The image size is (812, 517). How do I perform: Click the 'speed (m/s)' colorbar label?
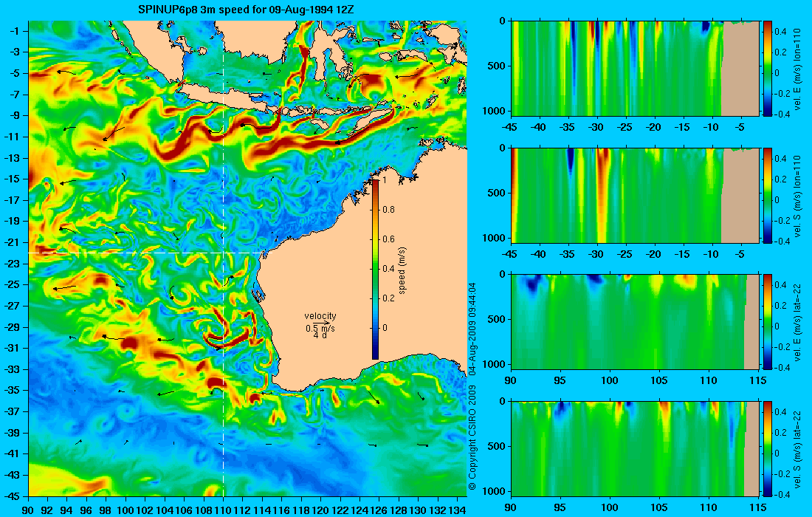point(403,270)
